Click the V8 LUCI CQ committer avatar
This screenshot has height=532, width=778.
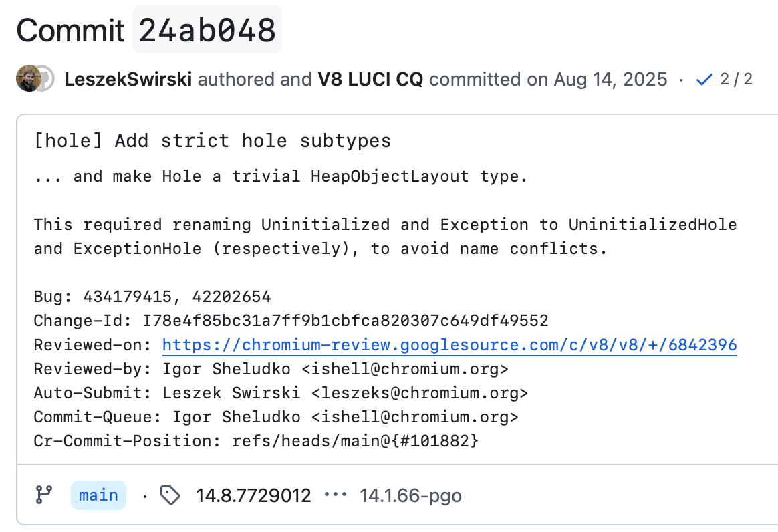[x=47, y=79]
